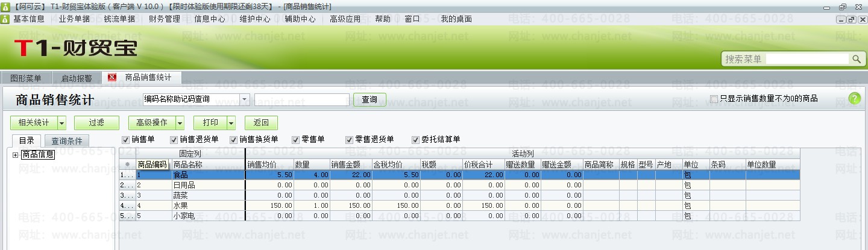This screenshot has height=250, width=868.
Task: Click row indicator for row 3
Action: [127, 195]
